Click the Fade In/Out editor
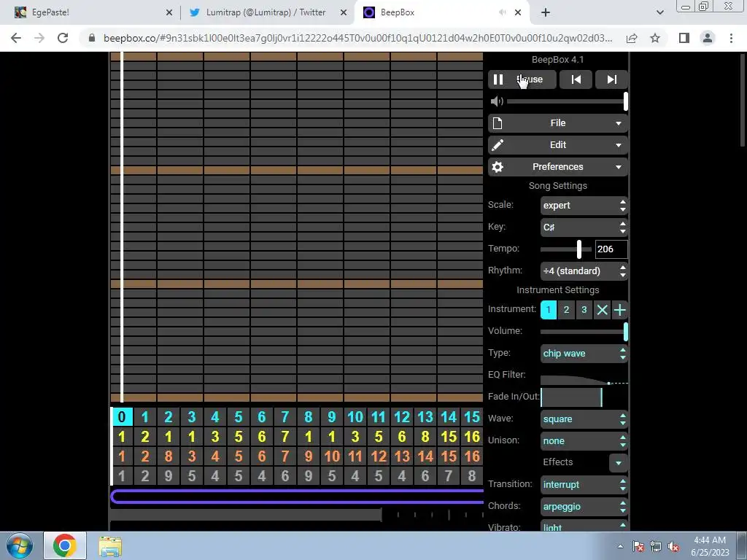Screen dimensions: 747x560 (584, 397)
